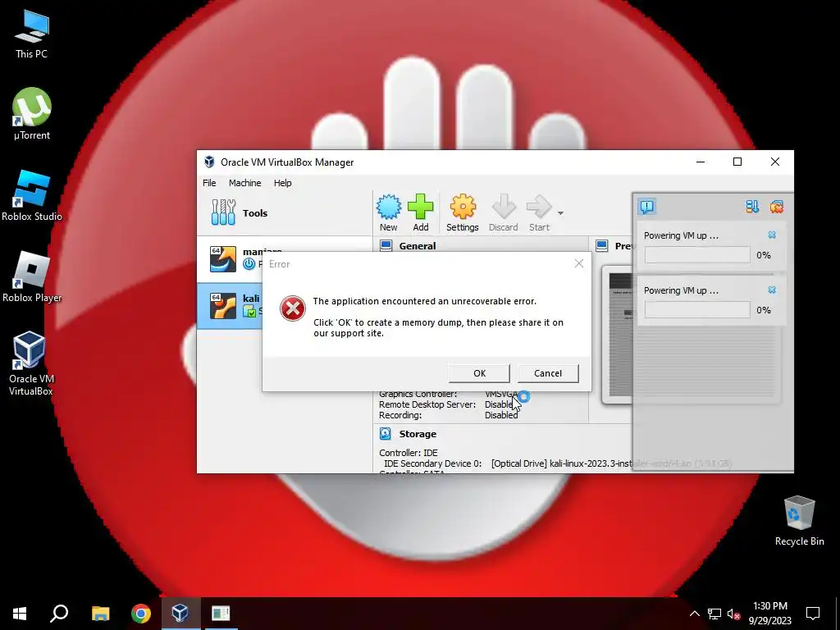Open the Windows Start menu
The width and height of the screenshot is (840, 630).
20,614
